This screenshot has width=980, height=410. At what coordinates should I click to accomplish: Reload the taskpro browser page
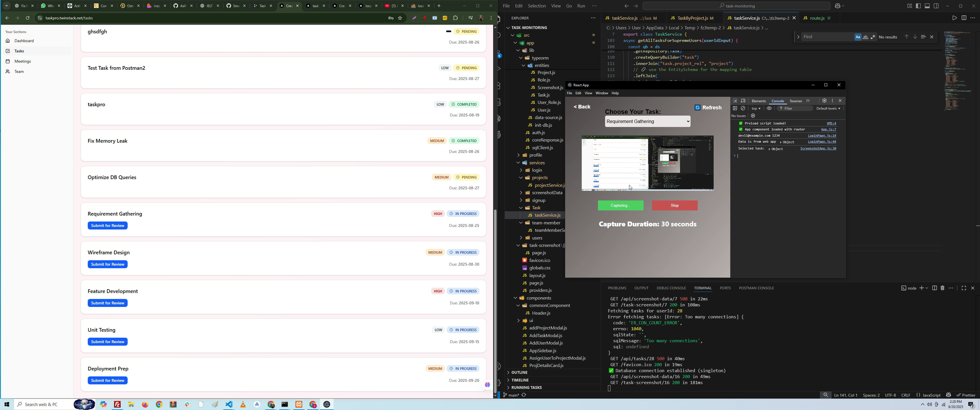click(28, 18)
